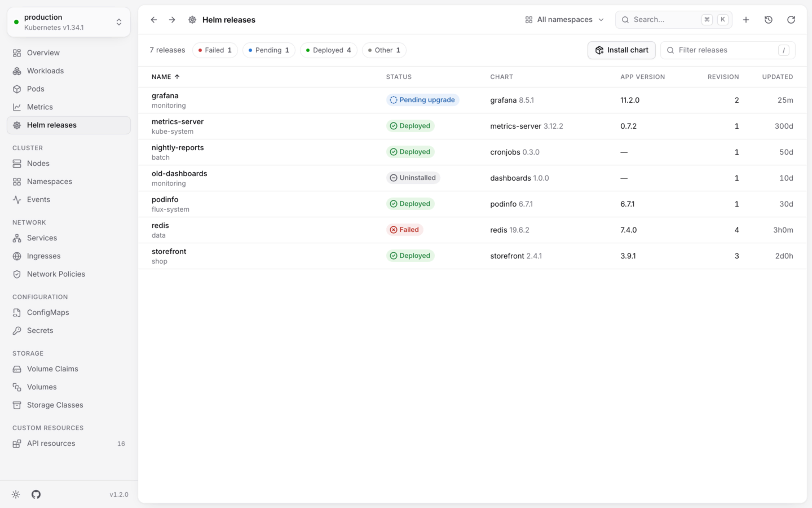The image size is (812, 508).
Task: Open the production cluster switcher
Action: click(69, 22)
